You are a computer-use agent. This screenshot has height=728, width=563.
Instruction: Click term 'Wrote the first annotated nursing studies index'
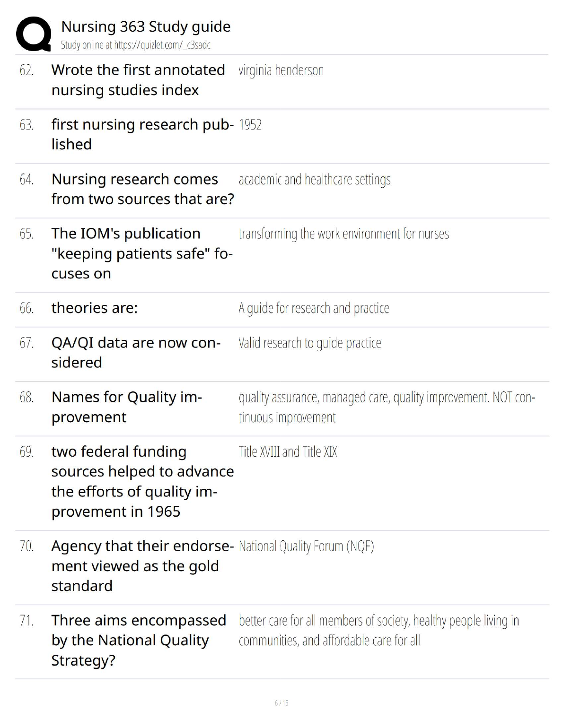coord(138,80)
